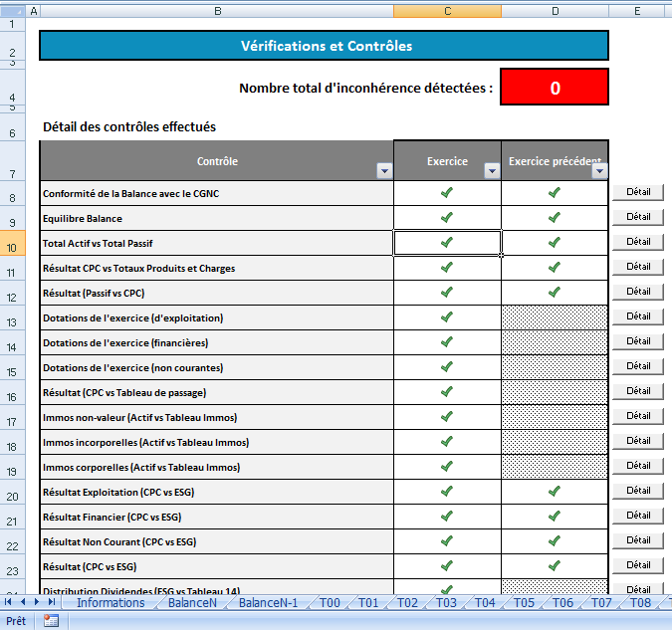Open the T05 sheet tab
Viewport: 672px width, 630px height.
pos(524,602)
